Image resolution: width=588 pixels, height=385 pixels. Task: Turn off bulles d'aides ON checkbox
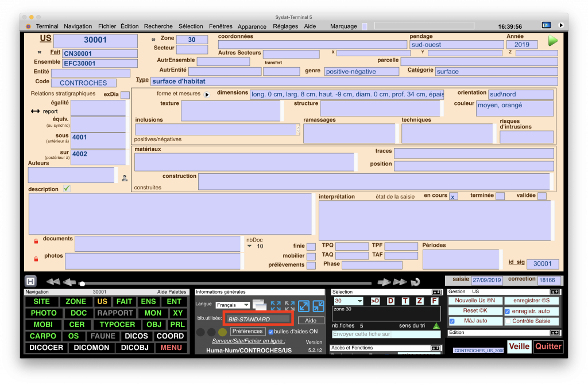click(271, 332)
